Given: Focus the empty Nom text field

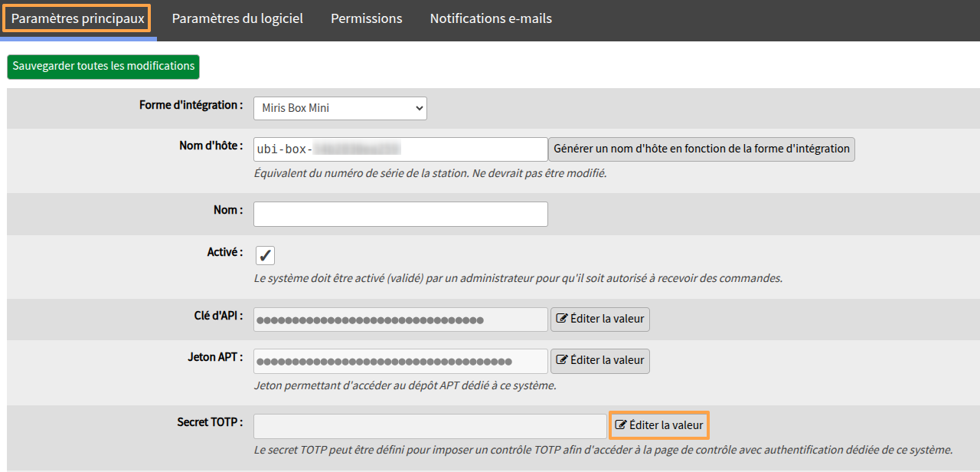Looking at the screenshot, I should click(400, 214).
